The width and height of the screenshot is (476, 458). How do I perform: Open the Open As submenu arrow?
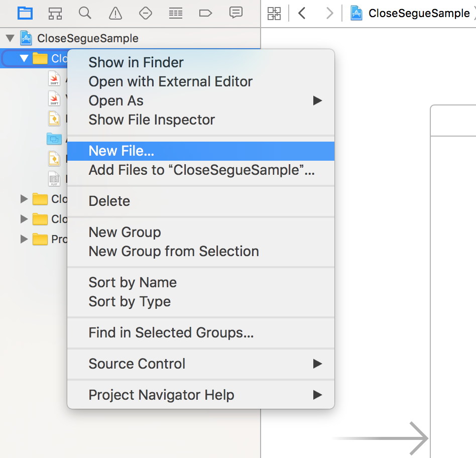click(x=317, y=100)
